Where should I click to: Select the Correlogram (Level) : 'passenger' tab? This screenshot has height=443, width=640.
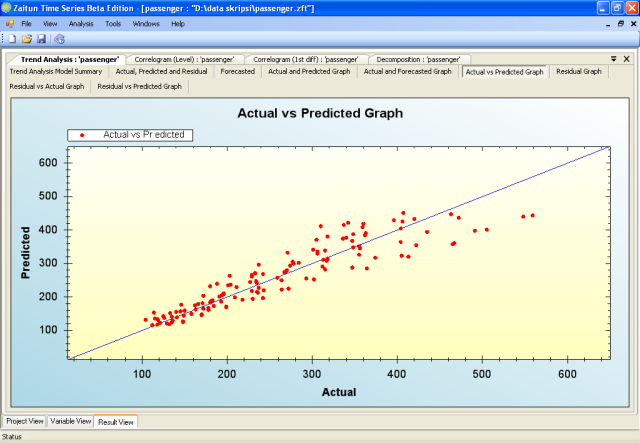[x=183, y=59]
